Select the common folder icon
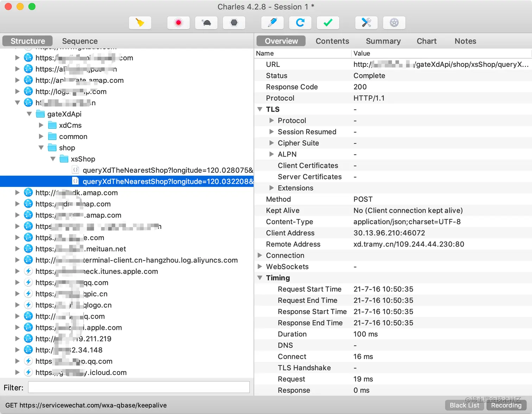 coord(52,137)
